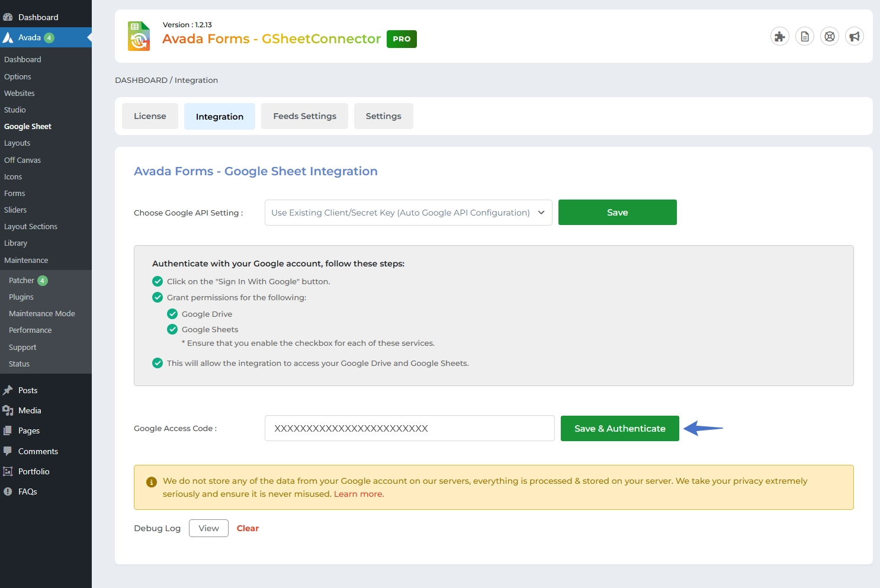Click the Comments speech bubble icon
Image resolution: width=880 pixels, height=588 pixels.
point(8,451)
